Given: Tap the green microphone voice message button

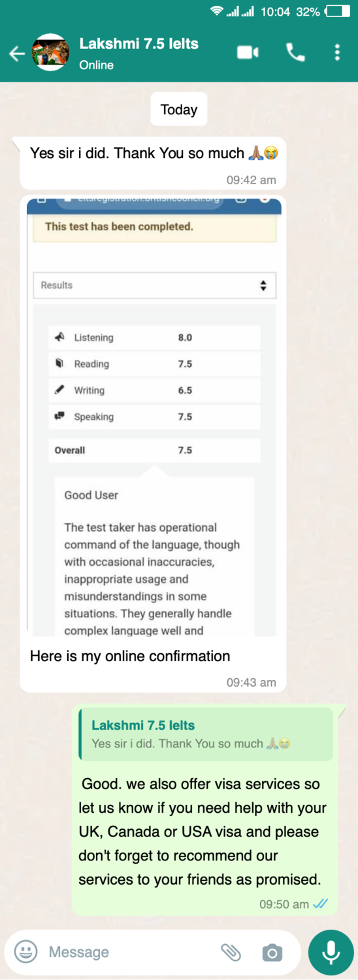Looking at the screenshot, I should point(331,953).
